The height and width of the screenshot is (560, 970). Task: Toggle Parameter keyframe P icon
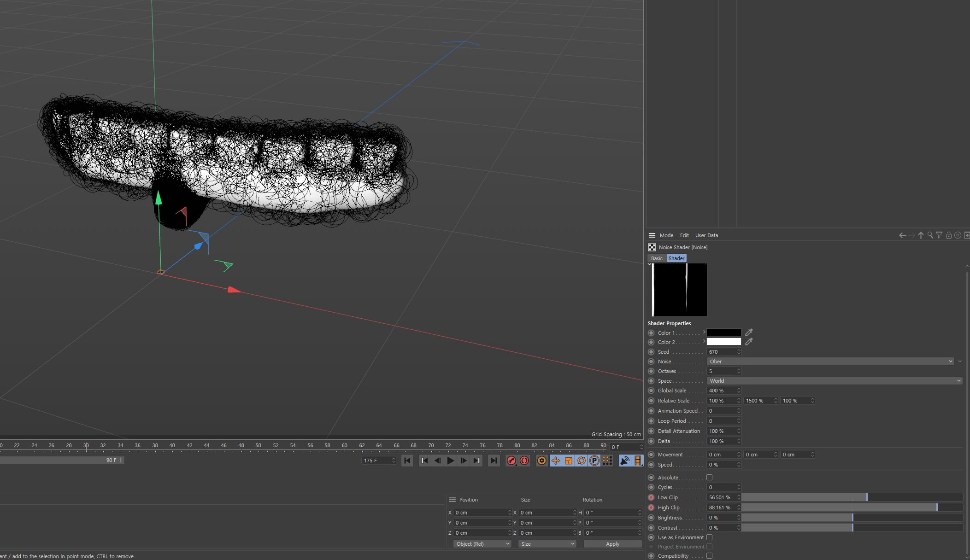594,461
